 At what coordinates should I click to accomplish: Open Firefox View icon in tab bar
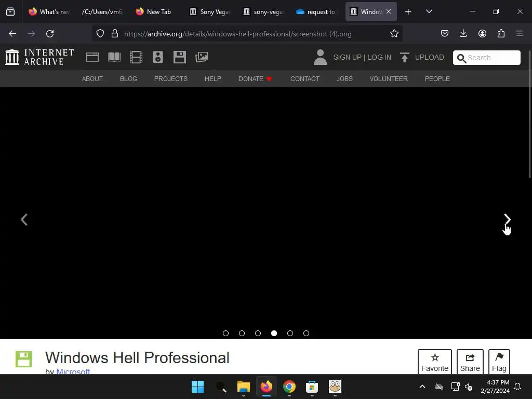point(10,12)
